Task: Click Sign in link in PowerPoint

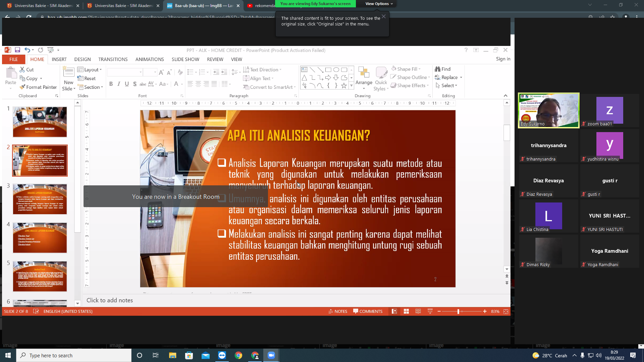Action: [x=503, y=59]
